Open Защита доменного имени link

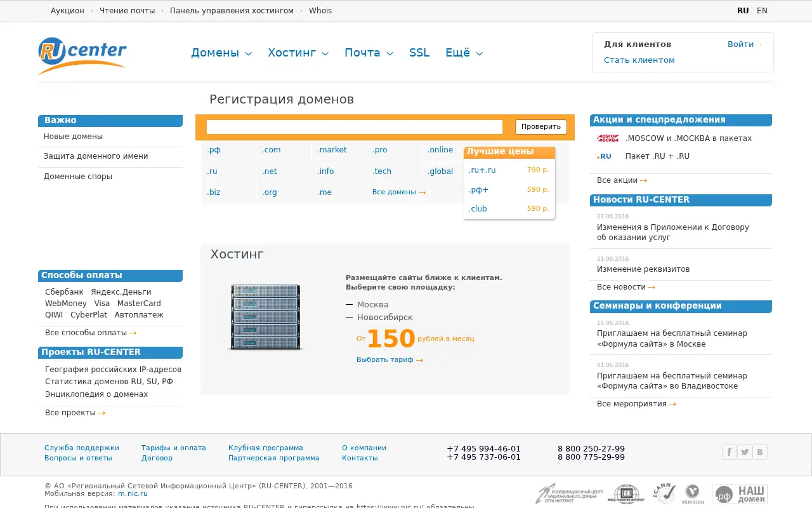pos(96,156)
